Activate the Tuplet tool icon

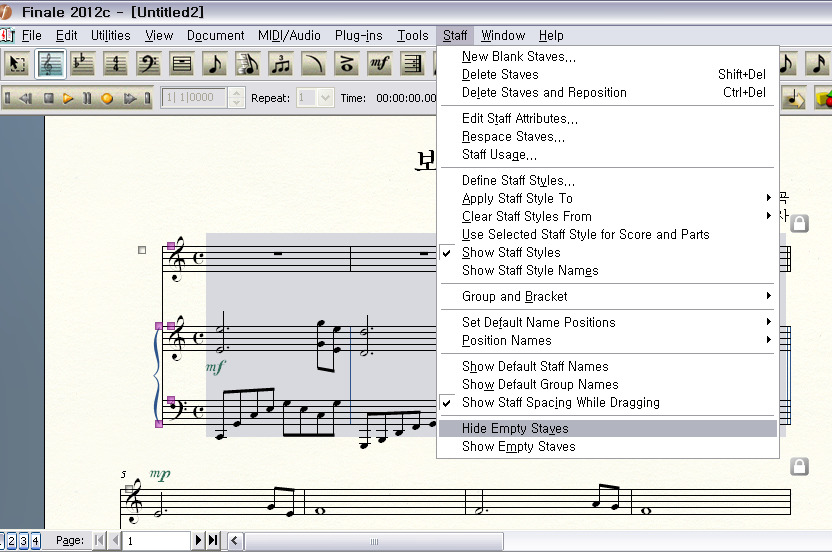click(281, 64)
